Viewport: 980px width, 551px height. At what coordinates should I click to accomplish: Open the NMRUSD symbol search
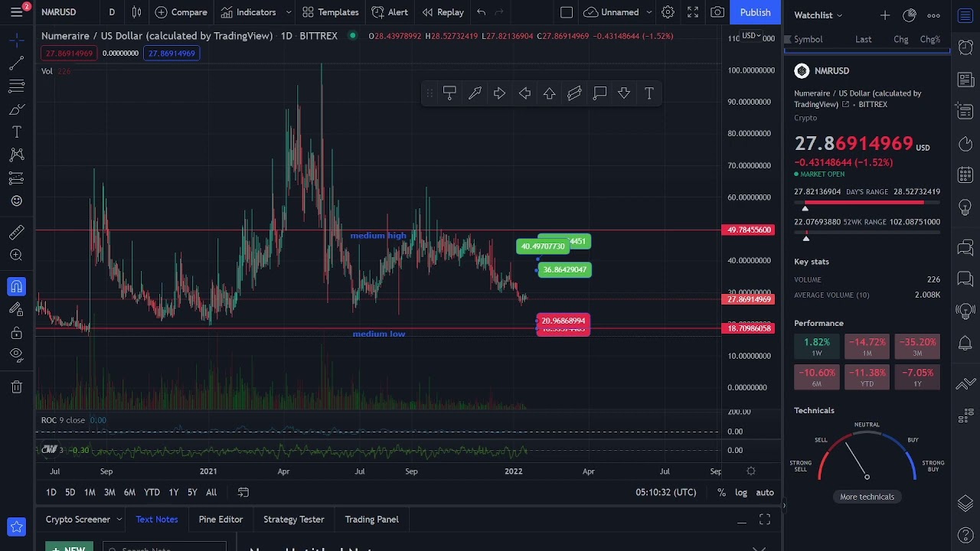tap(59, 12)
